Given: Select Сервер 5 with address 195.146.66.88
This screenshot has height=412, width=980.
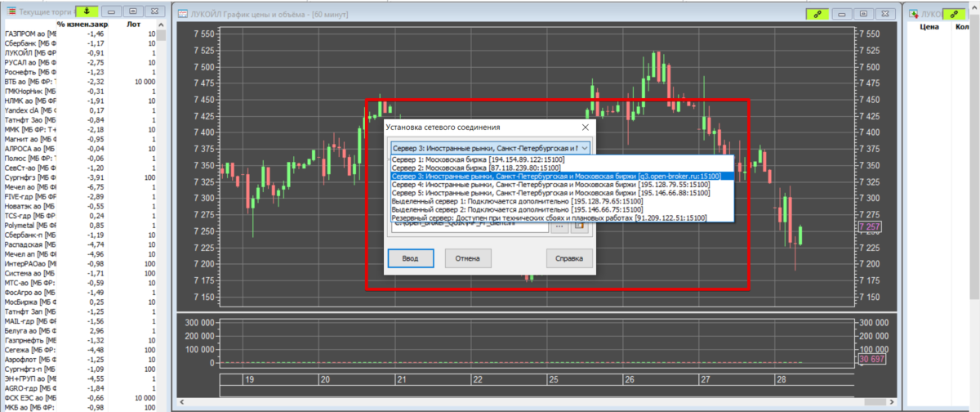Looking at the screenshot, I should [x=563, y=192].
